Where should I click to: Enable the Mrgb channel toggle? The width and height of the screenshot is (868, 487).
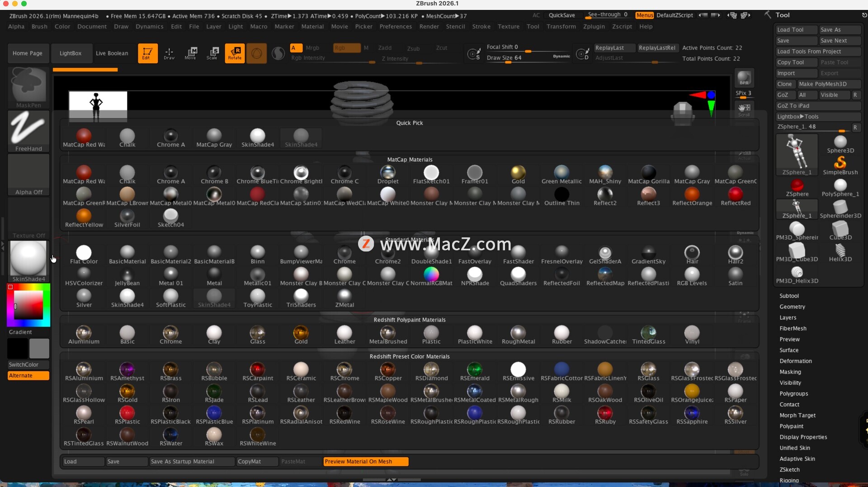coord(312,48)
